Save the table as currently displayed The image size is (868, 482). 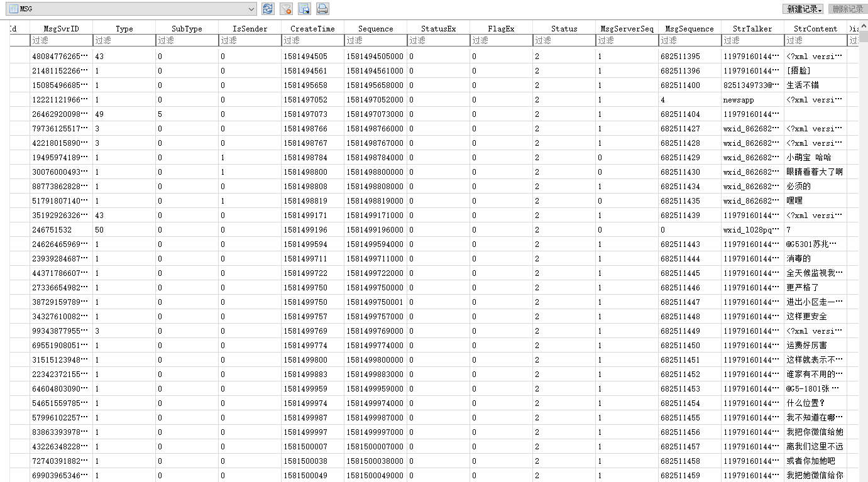pyautogui.click(x=304, y=9)
